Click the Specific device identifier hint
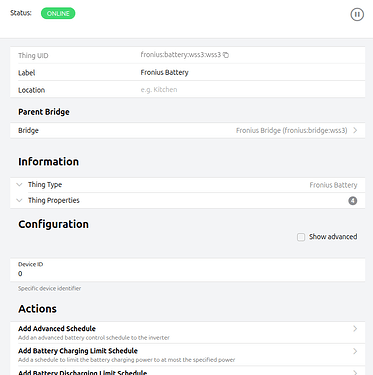This screenshot has height=375, width=373. click(50, 288)
